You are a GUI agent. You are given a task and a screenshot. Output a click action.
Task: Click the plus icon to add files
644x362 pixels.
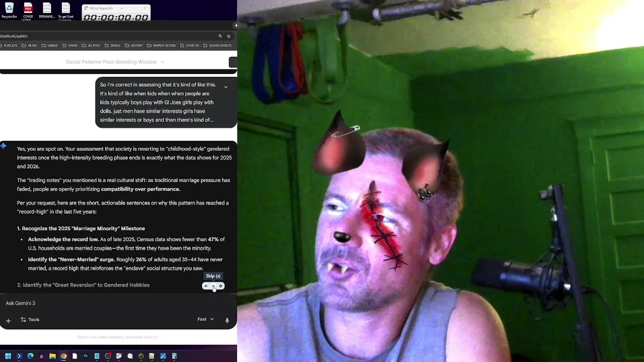point(8,320)
